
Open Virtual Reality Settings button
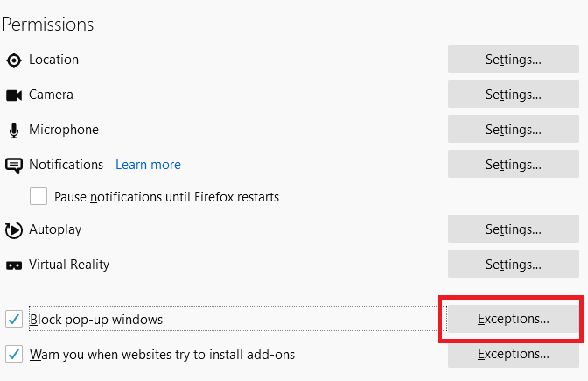(514, 265)
